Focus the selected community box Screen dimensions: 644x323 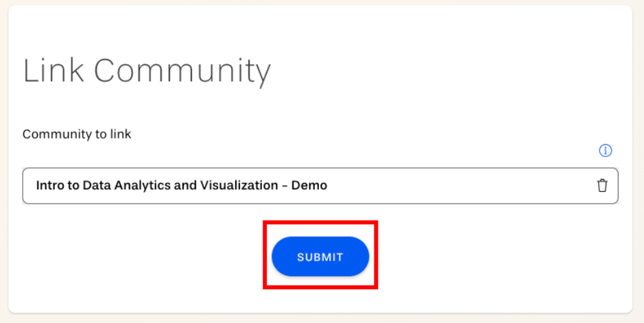[x=320, y=186]
